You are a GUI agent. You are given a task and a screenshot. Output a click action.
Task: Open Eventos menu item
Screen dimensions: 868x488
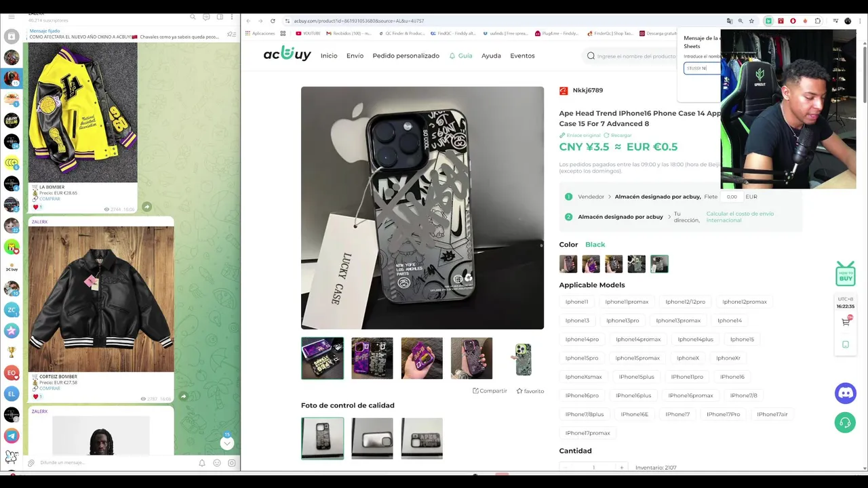522,56
